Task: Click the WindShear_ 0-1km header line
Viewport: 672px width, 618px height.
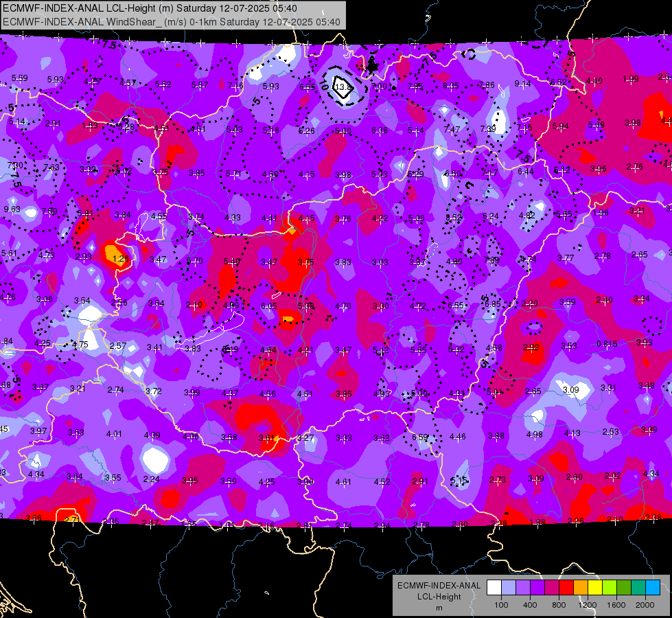Action: (x=172, y=22)
